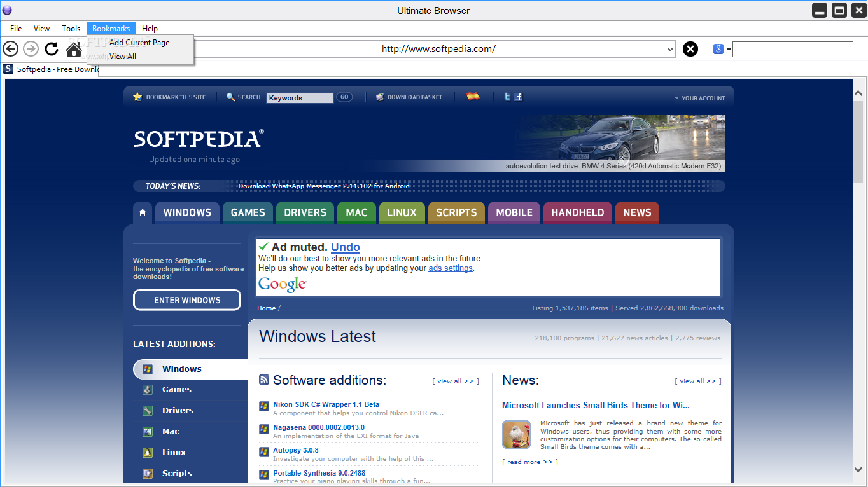
Task: Open the File menu
Action: click(x=16, y=29)
